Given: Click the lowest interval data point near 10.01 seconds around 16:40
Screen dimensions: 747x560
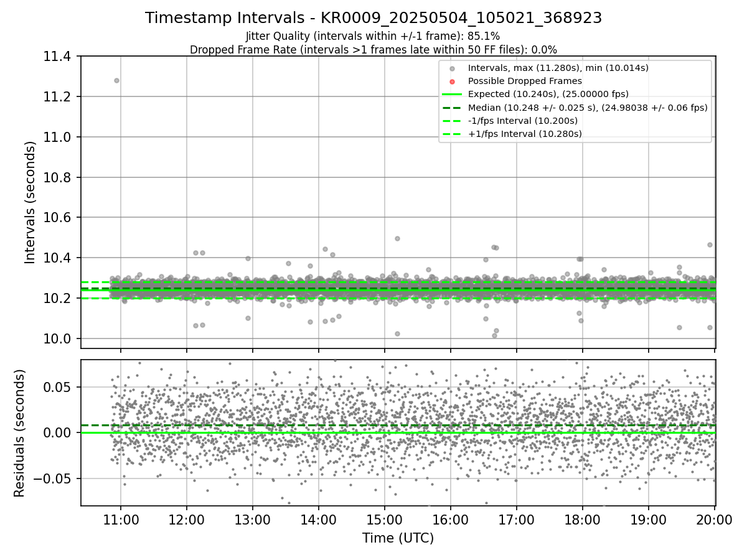Looking at the screenshot, I should (x=494, y=335).
